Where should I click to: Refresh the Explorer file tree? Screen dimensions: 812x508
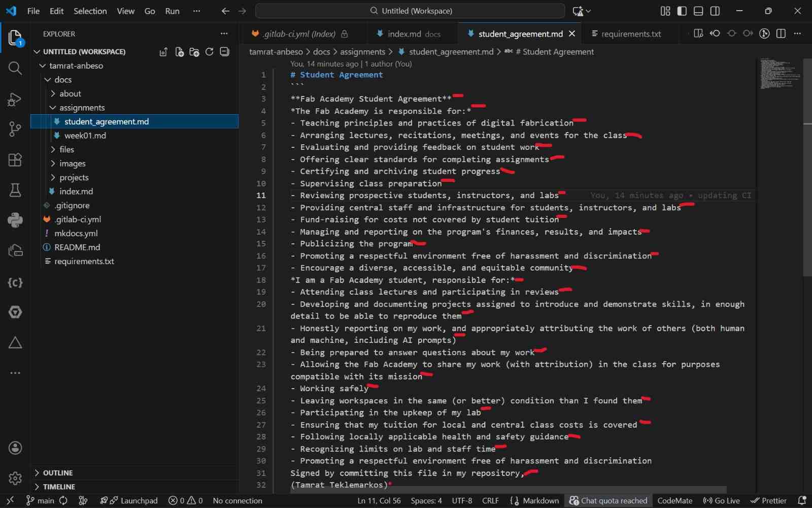point(209,52)
